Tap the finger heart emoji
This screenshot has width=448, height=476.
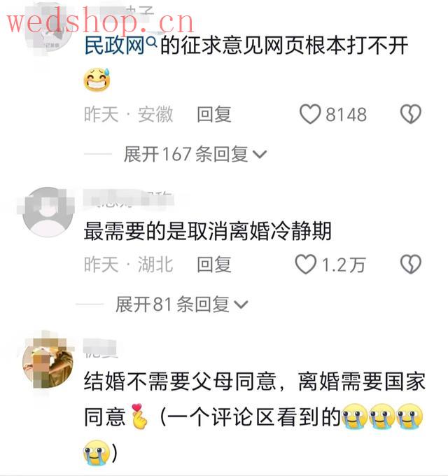pyautogui.click(x=139, y=416)
